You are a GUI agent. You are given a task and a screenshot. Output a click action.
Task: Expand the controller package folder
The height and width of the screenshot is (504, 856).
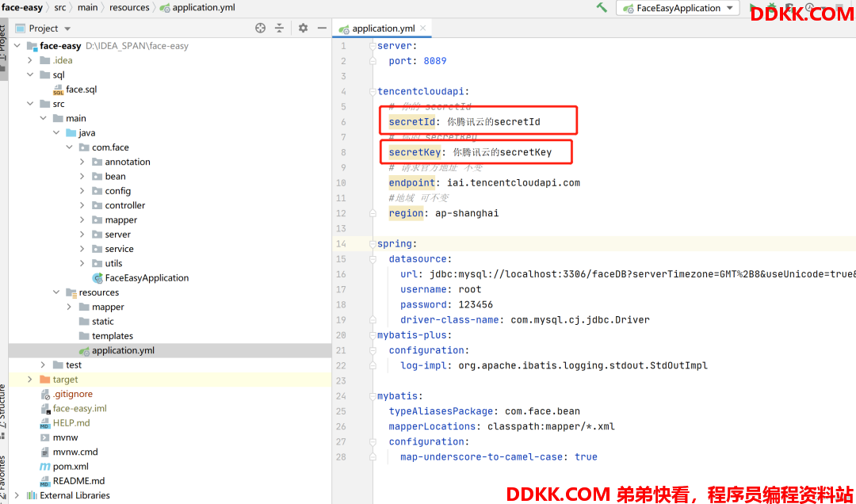pos(82,205)
